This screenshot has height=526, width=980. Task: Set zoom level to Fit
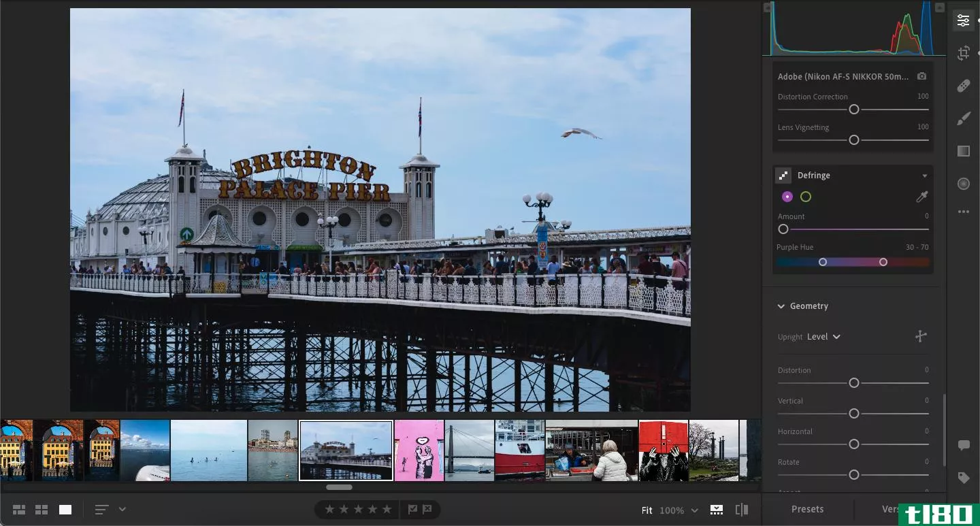pyautogui.click(x=647, y=510)
